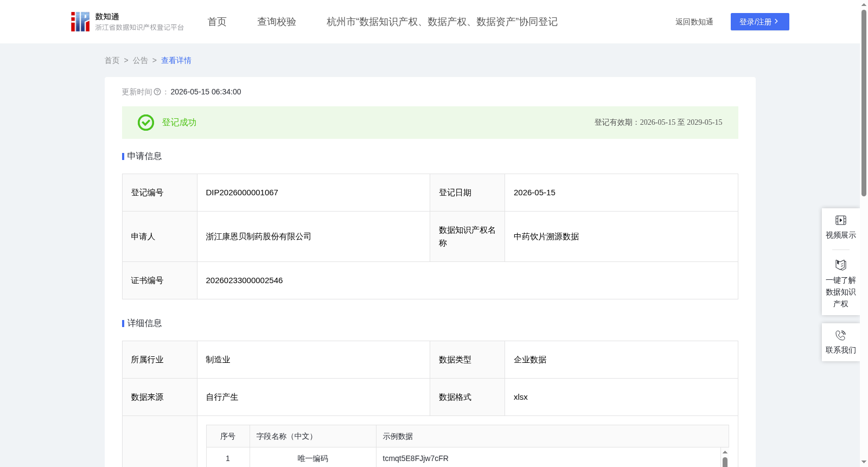
Task: Click the 详细信息 section heading
Action: [144, 323]
